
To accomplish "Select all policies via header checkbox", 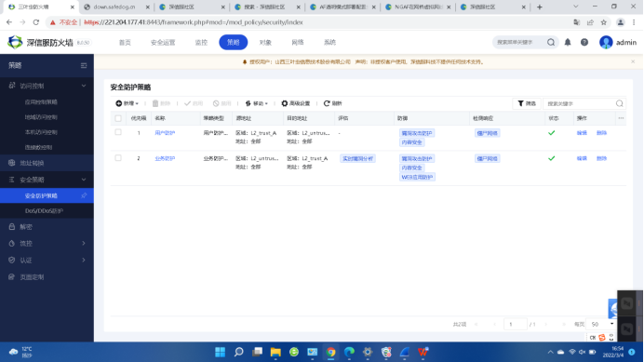I will point(118,118).
